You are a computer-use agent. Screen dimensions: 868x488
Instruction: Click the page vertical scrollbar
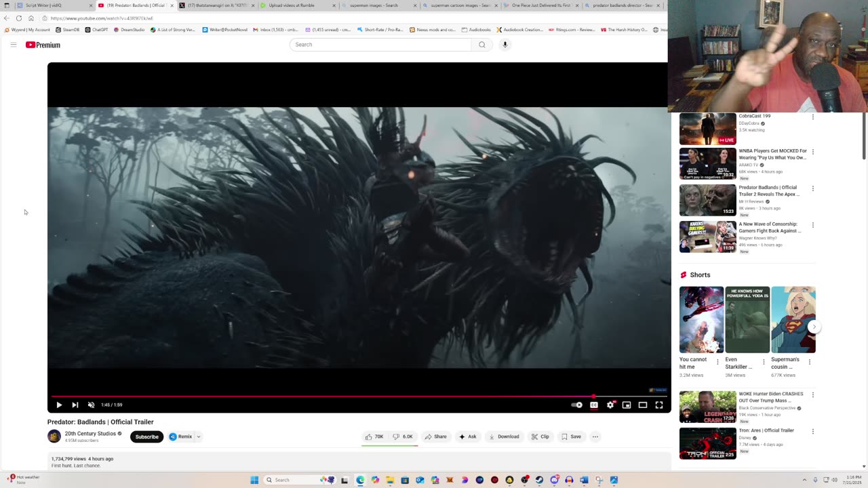pyautogui.click(x=864, y=136)
